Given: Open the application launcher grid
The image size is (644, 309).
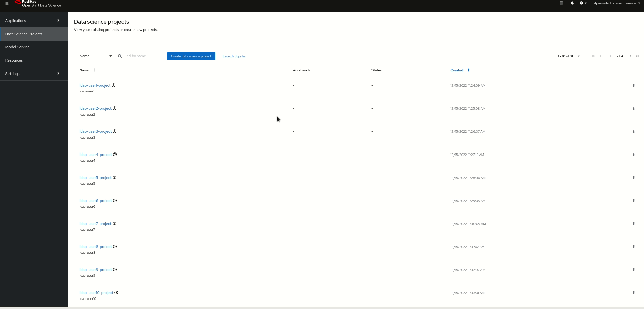Looking at the screenshot, I should pos(562,3).
